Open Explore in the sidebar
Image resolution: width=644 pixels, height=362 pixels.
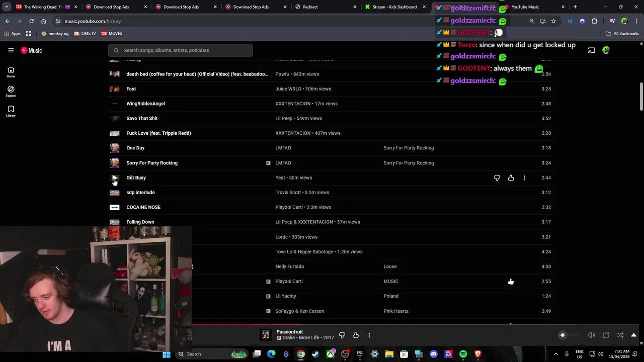tap(11, 92)
